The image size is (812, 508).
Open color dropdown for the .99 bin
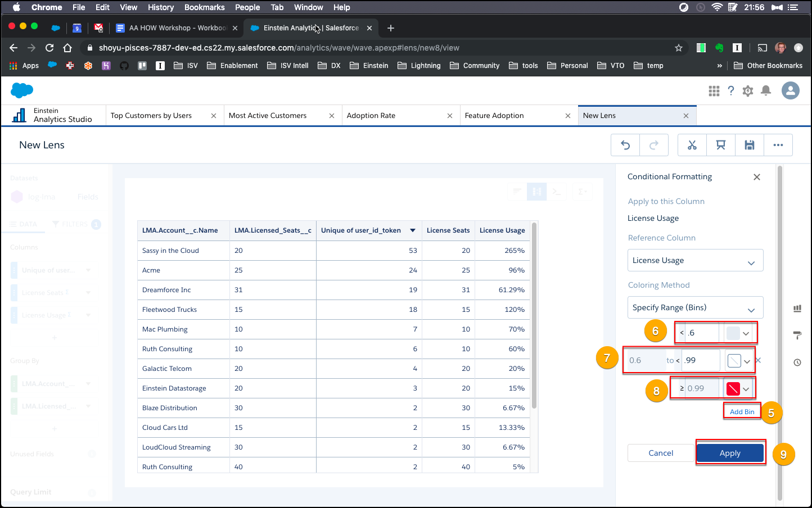747,362
